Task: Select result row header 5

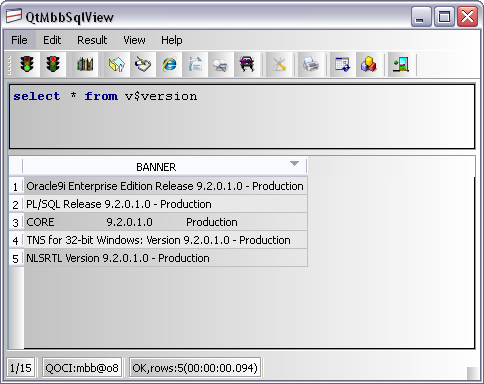Action: coord(16,258)
